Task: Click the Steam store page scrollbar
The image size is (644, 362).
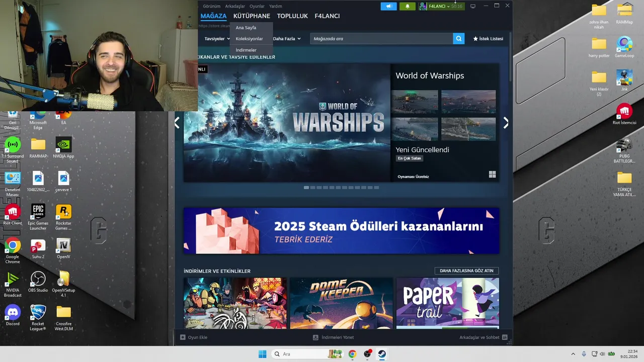Action: coord(510,56)
